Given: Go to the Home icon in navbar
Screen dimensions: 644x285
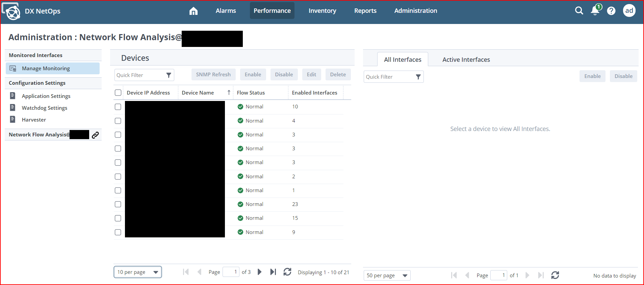Looking at the screenshot, I should click(193, 11).
